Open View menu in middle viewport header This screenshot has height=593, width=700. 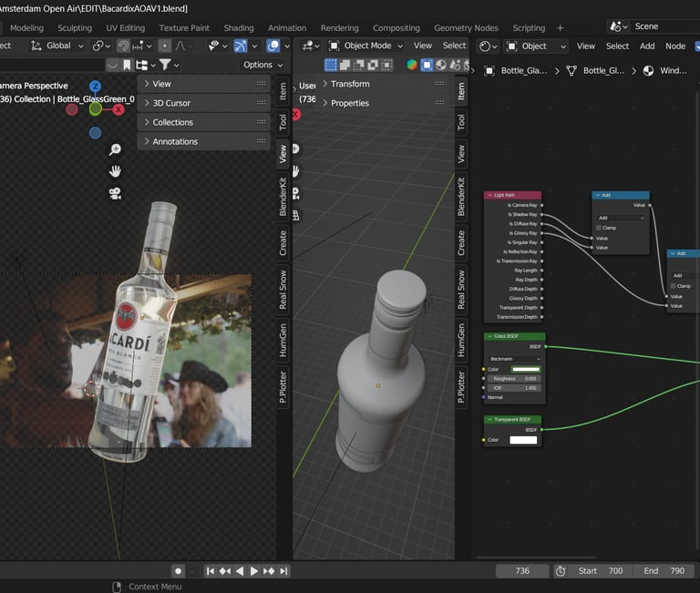(422, 46)
